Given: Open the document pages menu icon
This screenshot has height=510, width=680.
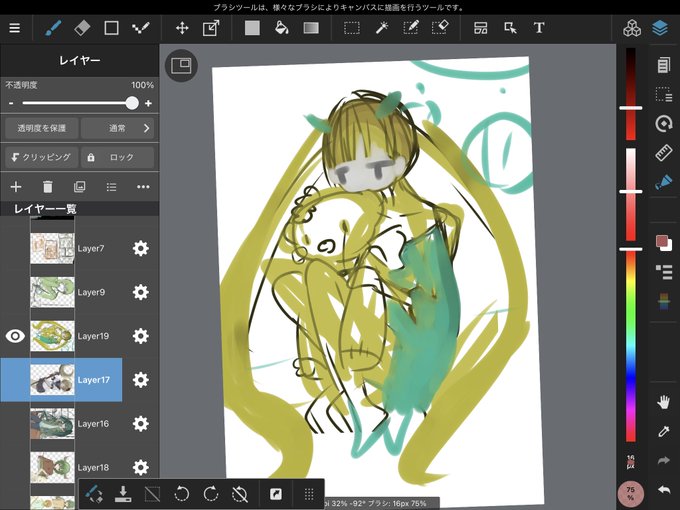Looking at the screenshot, I should pyautogui.click(x=664, y=65).
